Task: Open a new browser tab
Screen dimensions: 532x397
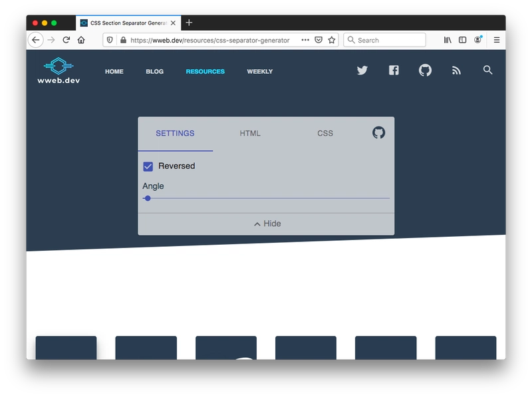Action: tap(189, 23)
